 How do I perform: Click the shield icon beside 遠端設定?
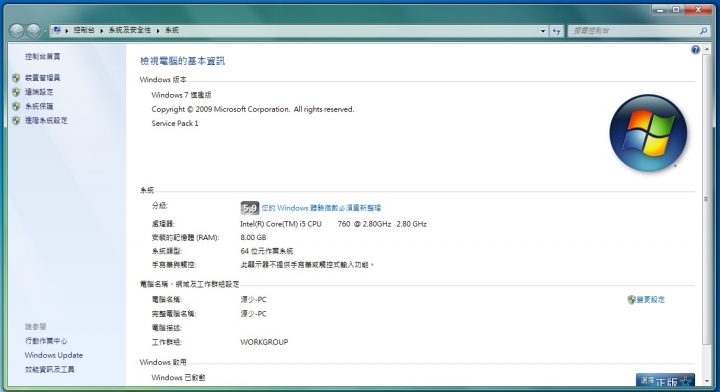coord(16,92)
